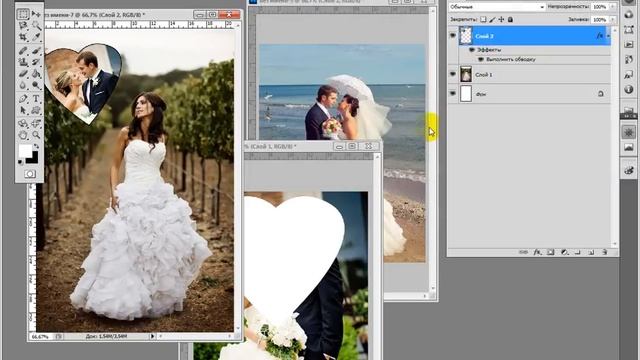The height and width of the screenshot is (360, 640).
Task: Enable lock image pixels brush icon
Action: [x=492, y=19]
